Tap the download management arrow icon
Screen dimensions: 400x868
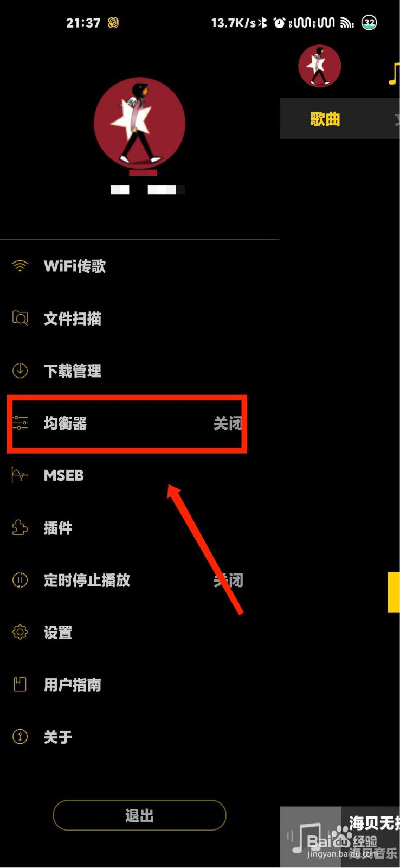(x=20, y=371)
